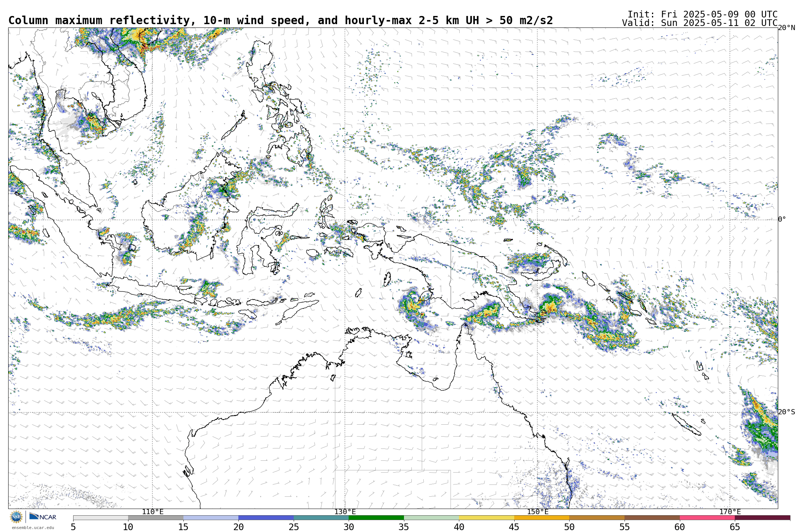802x532 pixels.
Task: Click the colorbar tick label 25
Action: pos(294,527)
